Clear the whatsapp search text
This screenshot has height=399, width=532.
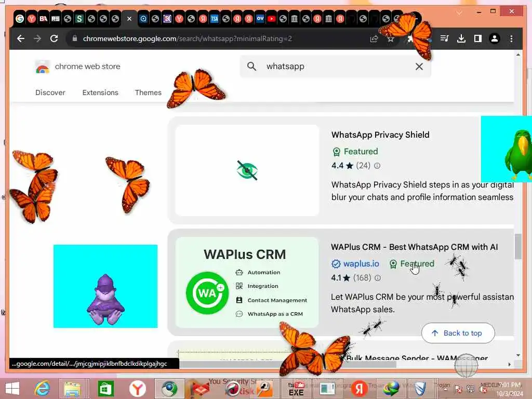pyautogui.click(x=419, y=66)
